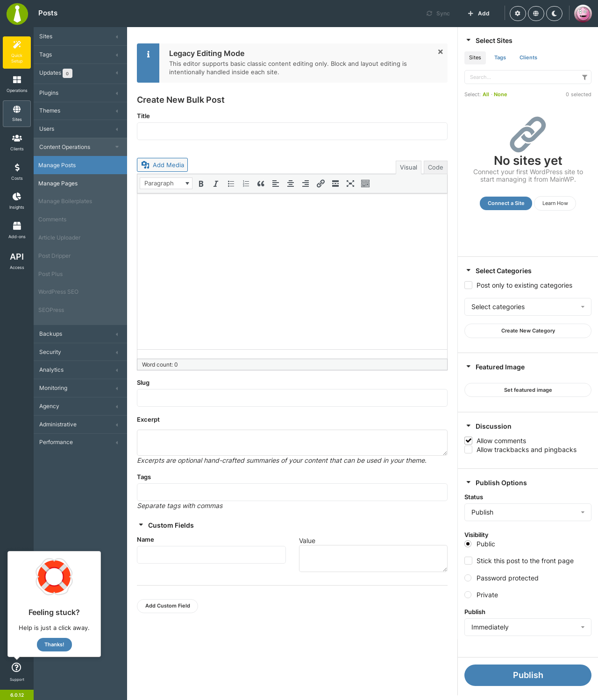
Task: Click the filter icon in sites search
Action: tap(584, 77)
